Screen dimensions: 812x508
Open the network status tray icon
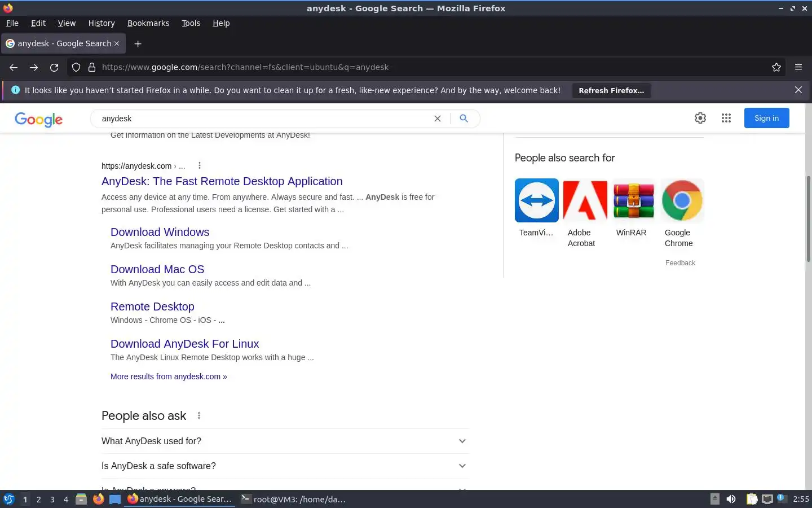coord(767,499)
